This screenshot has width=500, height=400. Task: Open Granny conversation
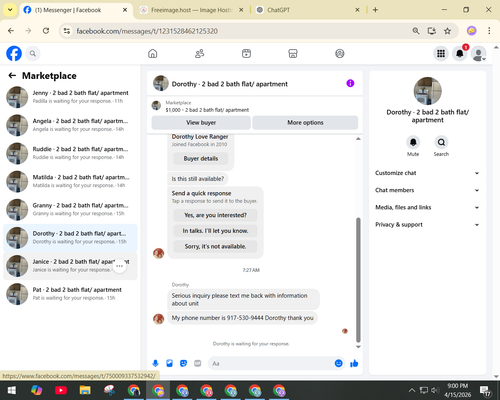coord(70,209)
